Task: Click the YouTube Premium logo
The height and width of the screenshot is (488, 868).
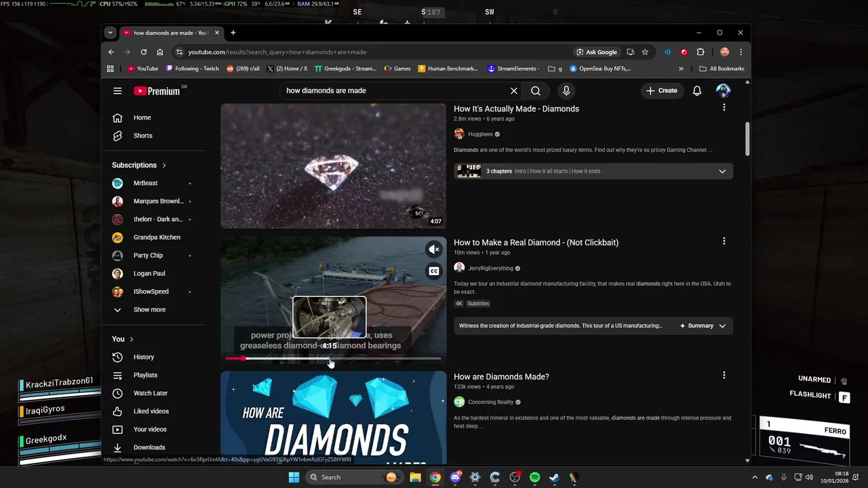Action: (157, 91)
